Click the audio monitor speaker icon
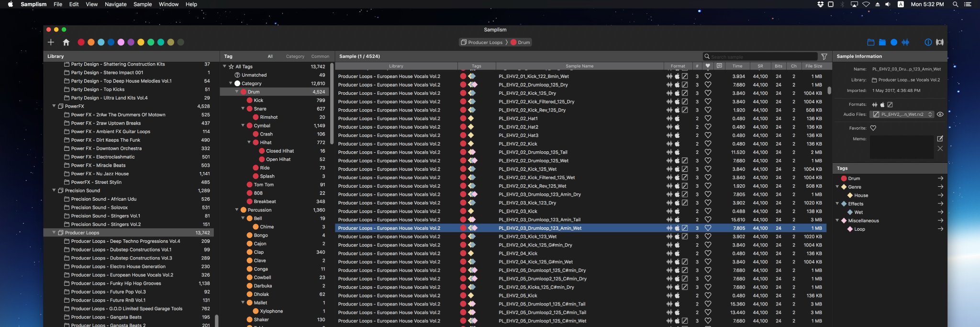980x327 pixels. tap(940, 42)
